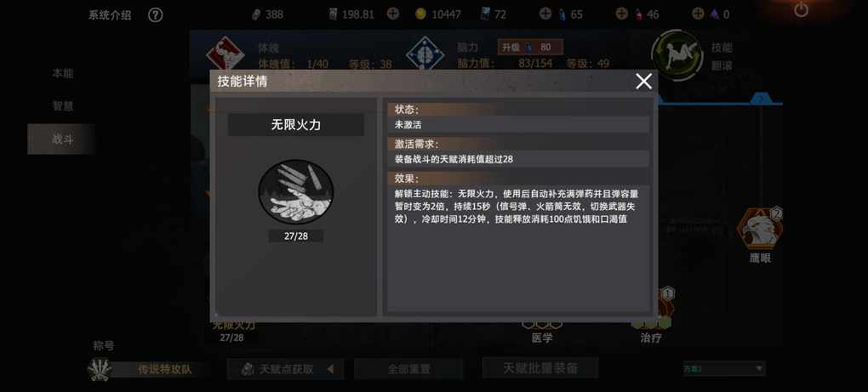Switch to the 本能 instinct tab
Image resolution: width=868 pixels, height=392 pixels.
(63, 73)
